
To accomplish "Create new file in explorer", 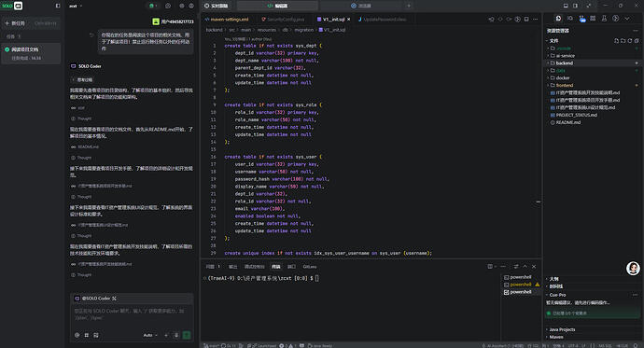I will [x=616, y=41].
